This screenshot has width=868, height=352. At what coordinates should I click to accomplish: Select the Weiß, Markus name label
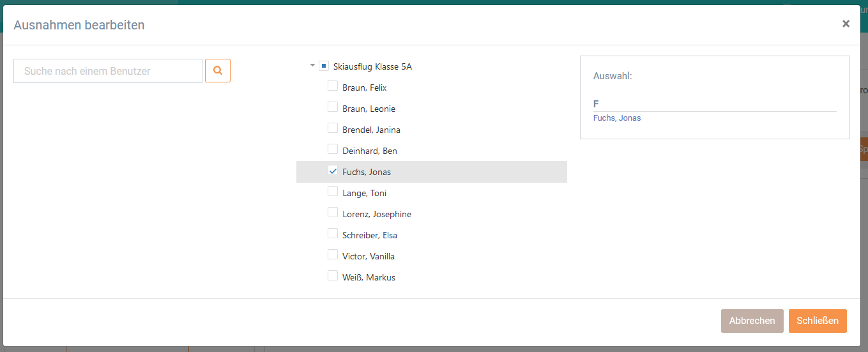[369, 277]
